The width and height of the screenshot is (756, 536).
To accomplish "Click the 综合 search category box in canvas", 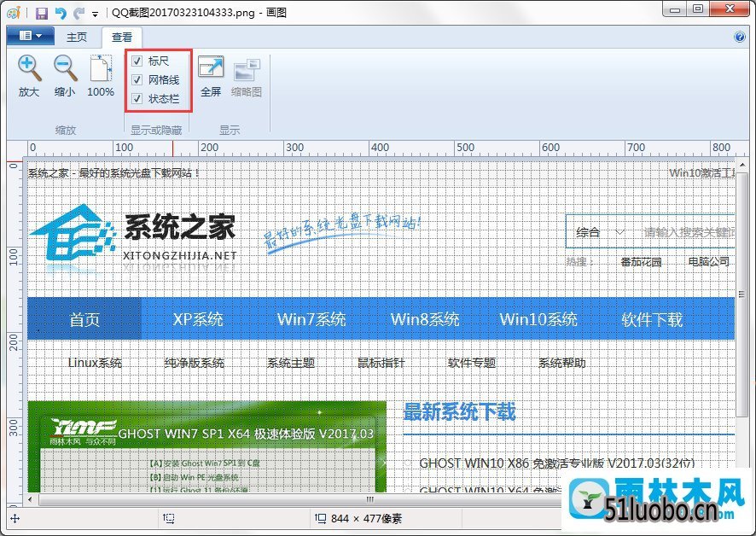I will click(x=600, y=232).
